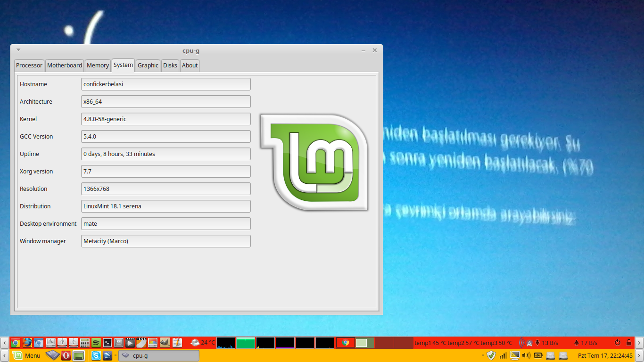The image size is (644, 362).
Task: Click the Xorg version field 7.7
Action: (x=166, y=172)
